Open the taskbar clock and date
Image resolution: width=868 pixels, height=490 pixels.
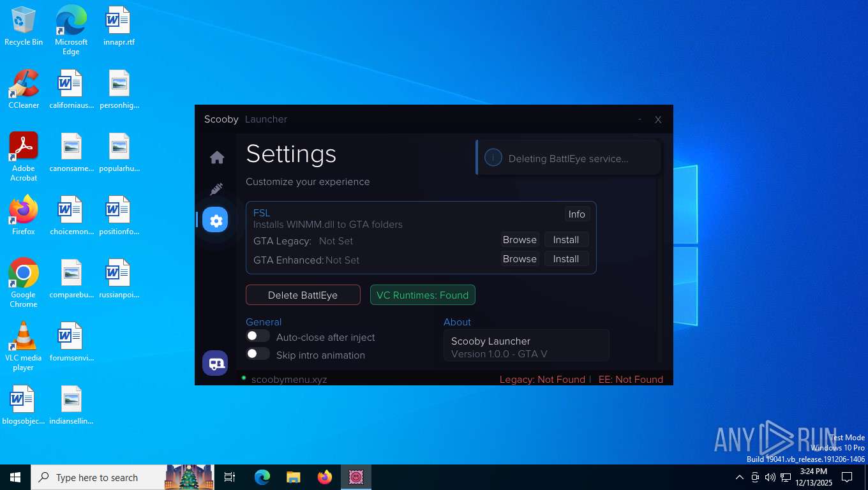pos(814,477)
